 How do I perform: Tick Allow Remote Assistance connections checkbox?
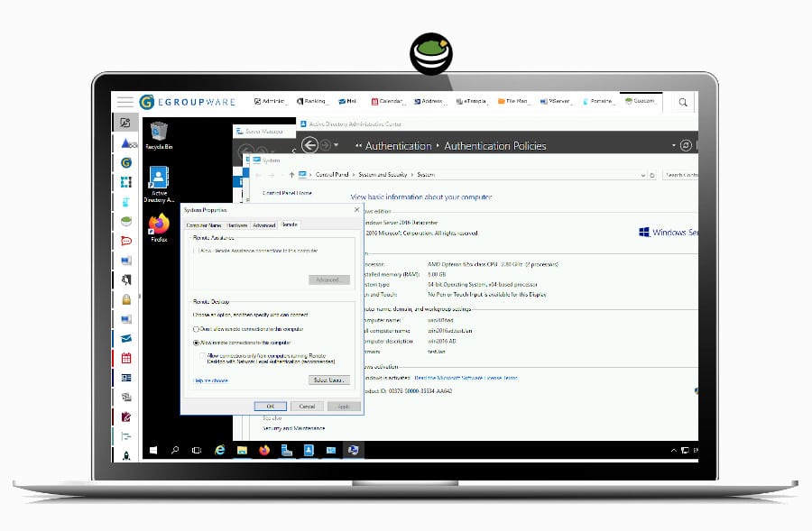(196, 251)
